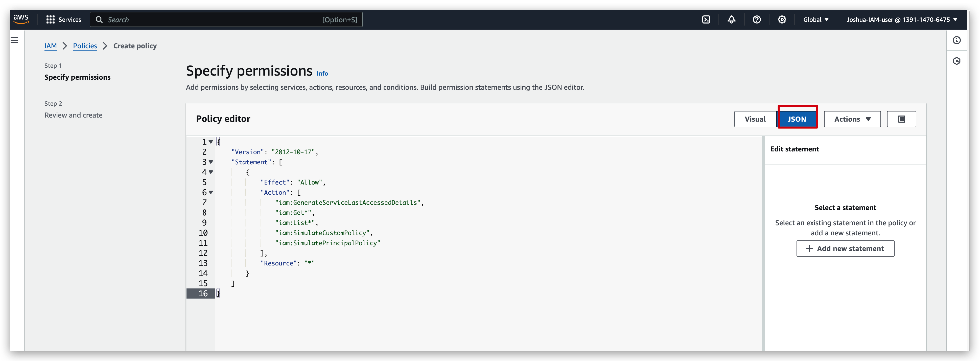Image resolution: width=980 pixels, height=361 pixels.
Task: Click the Add new statement button
Action: coord(845,249)
